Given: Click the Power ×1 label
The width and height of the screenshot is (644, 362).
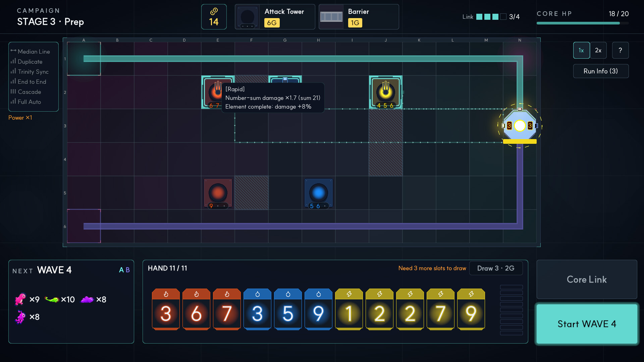Looking at the screenshot, I should [20, 118].
